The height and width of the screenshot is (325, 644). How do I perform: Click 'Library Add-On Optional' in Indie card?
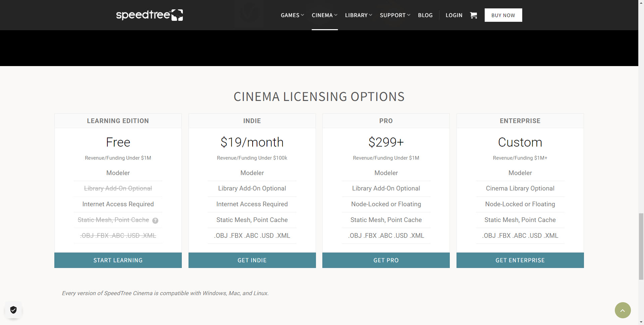point(252,188)
